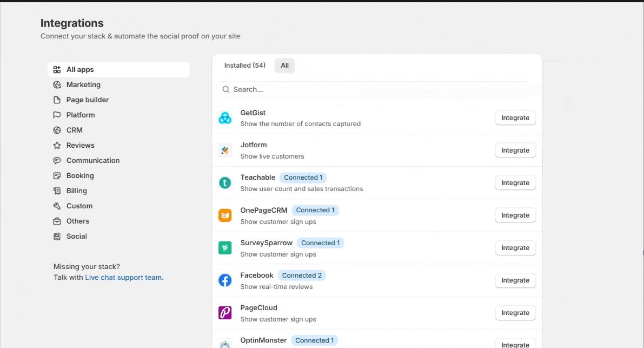Image resolution: width=644 pixels, height=348 pixels.
Task: Click the Custom wrench icon
Action: click(x=57, y=206)
